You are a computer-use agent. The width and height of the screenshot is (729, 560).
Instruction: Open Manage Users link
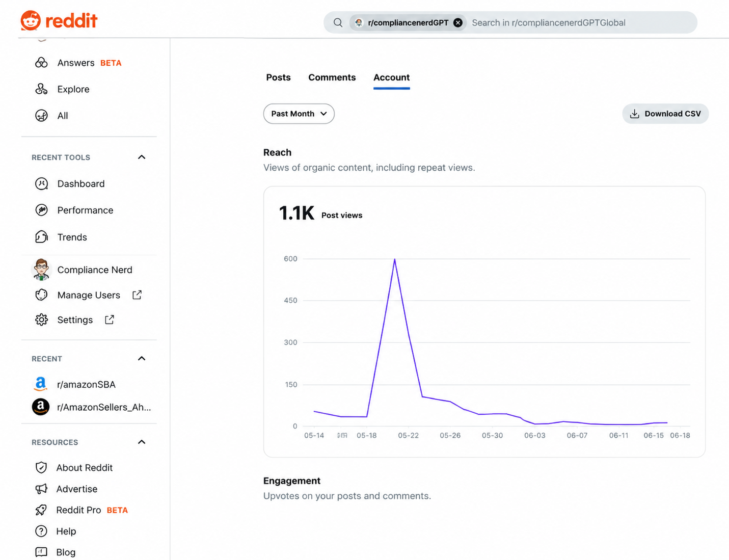pyautogui.click(x=89, y=295)
